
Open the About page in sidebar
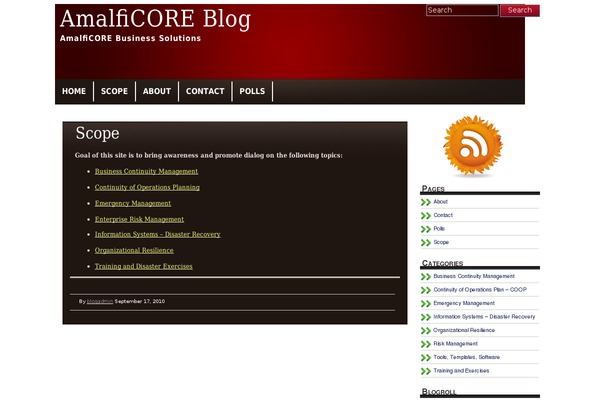(x=440, y=202)
